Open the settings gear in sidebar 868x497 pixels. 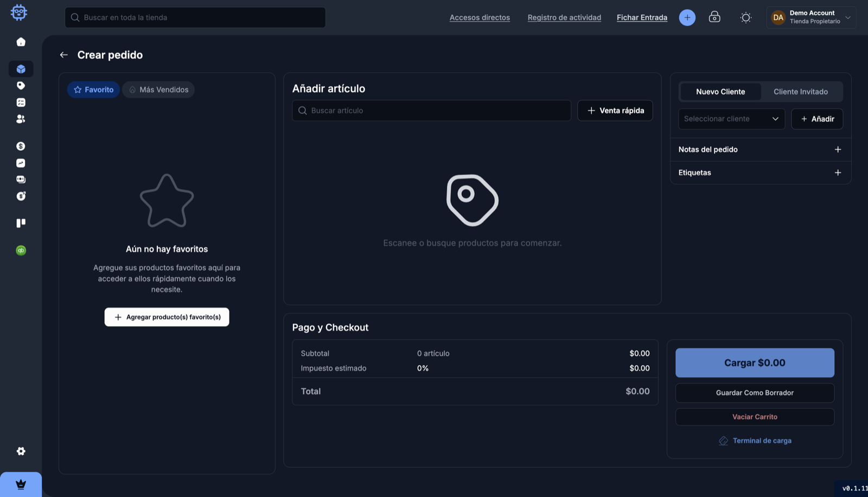point(21,451)
